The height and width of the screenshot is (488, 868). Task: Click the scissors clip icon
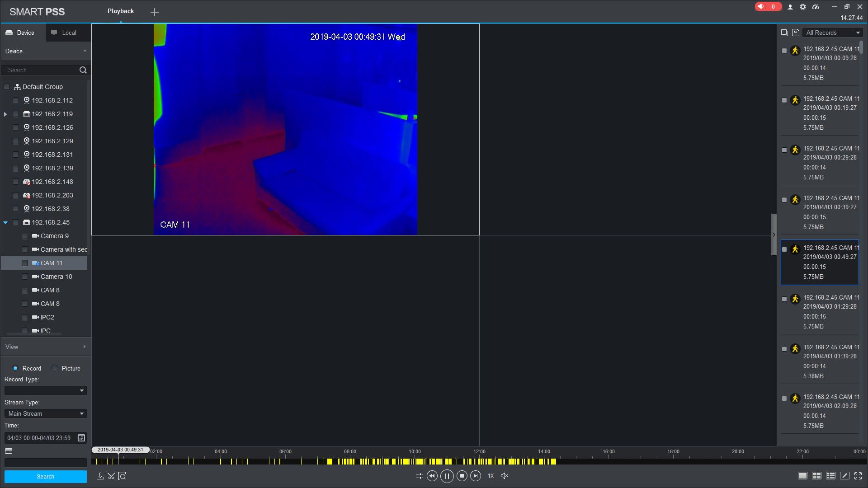tap(111, 476)
